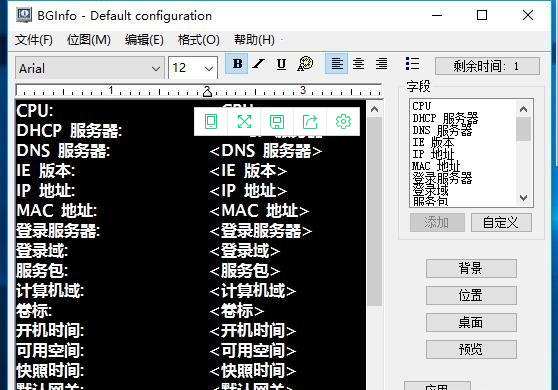The height and width of the screenshot is (390, 558).
Task: Click the 背景 button
Action: click(471, 268)
